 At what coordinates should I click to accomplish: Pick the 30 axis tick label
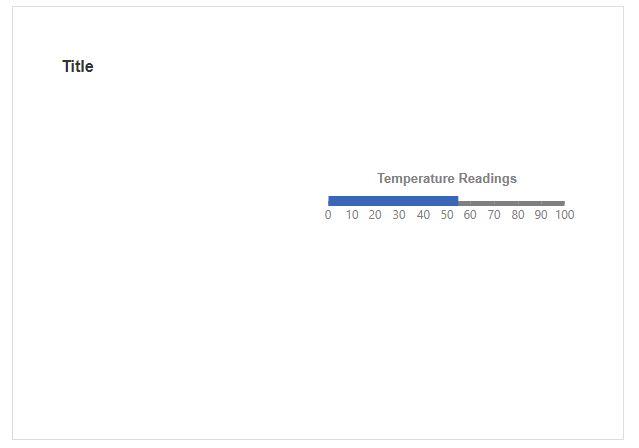pyautogui.click(x=399, y=215)
